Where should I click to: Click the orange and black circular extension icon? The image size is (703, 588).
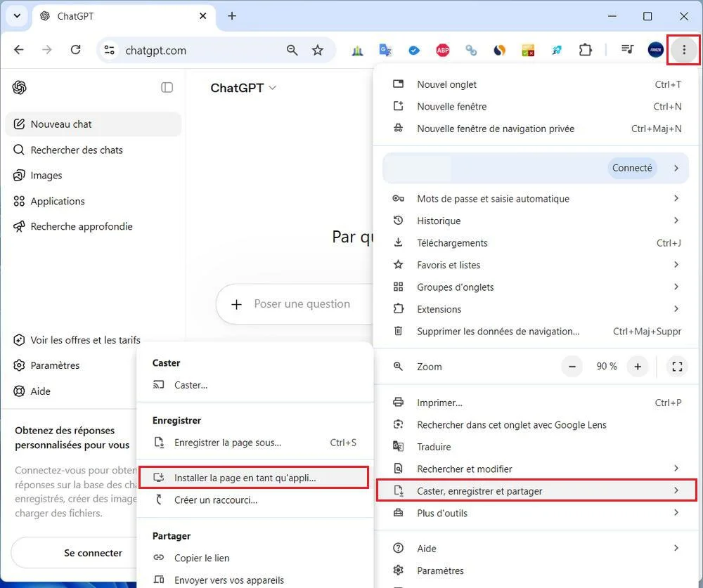(499, 50)
